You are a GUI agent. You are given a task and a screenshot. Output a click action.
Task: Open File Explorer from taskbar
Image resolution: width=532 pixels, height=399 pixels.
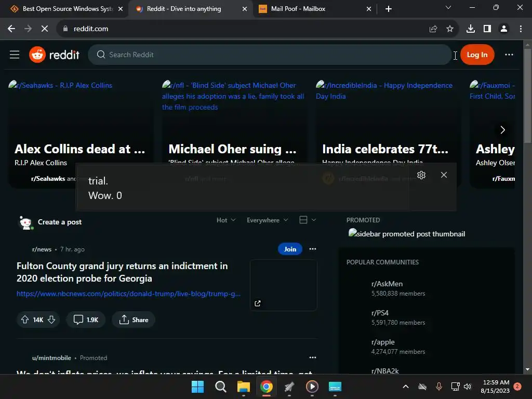click(244, 387)
